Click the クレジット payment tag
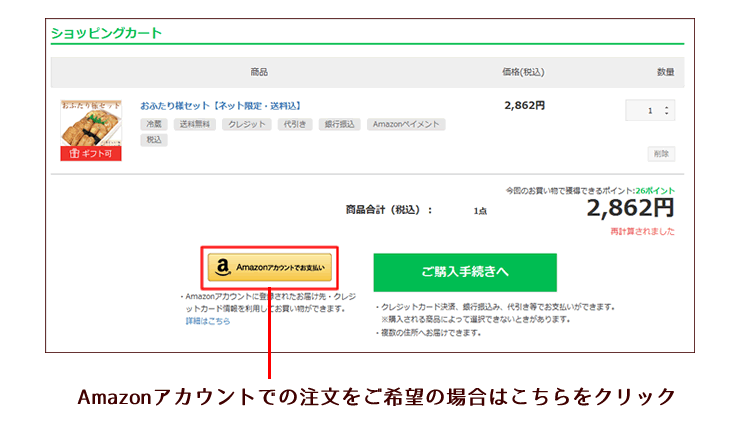The width and height of the screenshot is (740, 421). click(246, 125)
